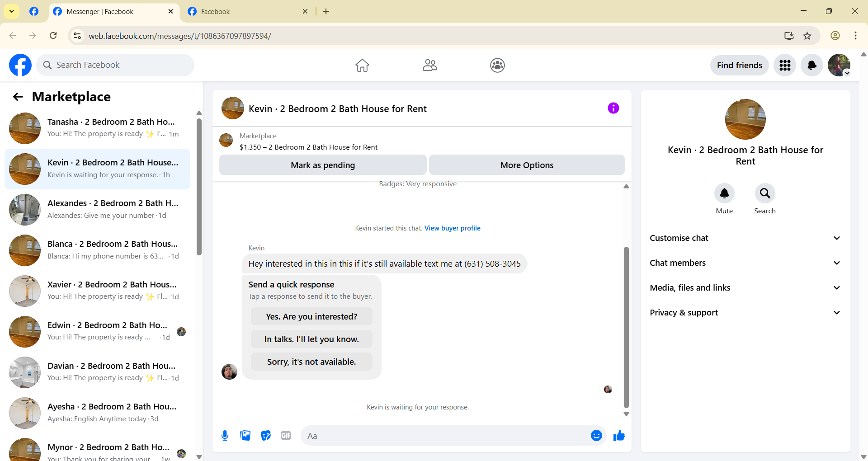
Task: Open Blanca conversation
Action: pos(97,250)
